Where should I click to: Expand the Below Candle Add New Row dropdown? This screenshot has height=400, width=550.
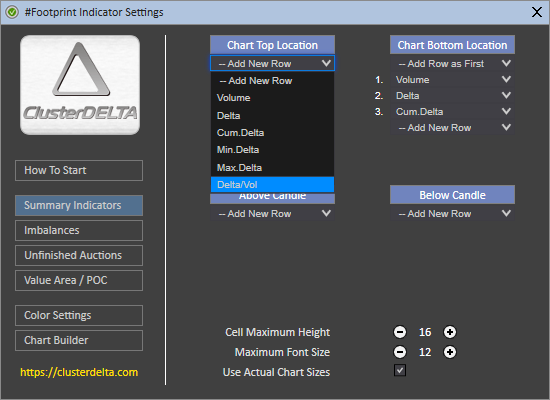(x=452, y=214)
